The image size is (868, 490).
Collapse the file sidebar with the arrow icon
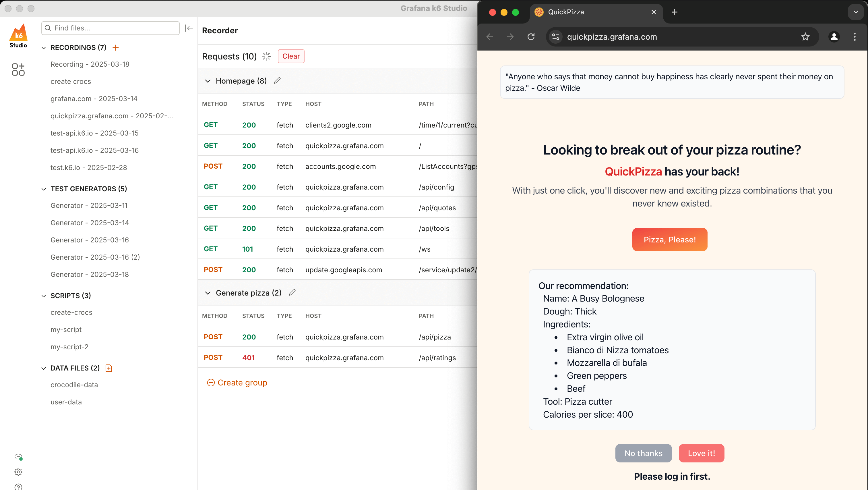[189, 28]
